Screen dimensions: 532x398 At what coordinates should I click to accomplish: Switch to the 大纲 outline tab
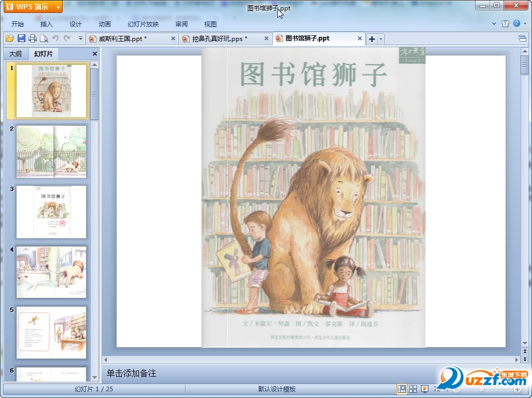point(15,53)
